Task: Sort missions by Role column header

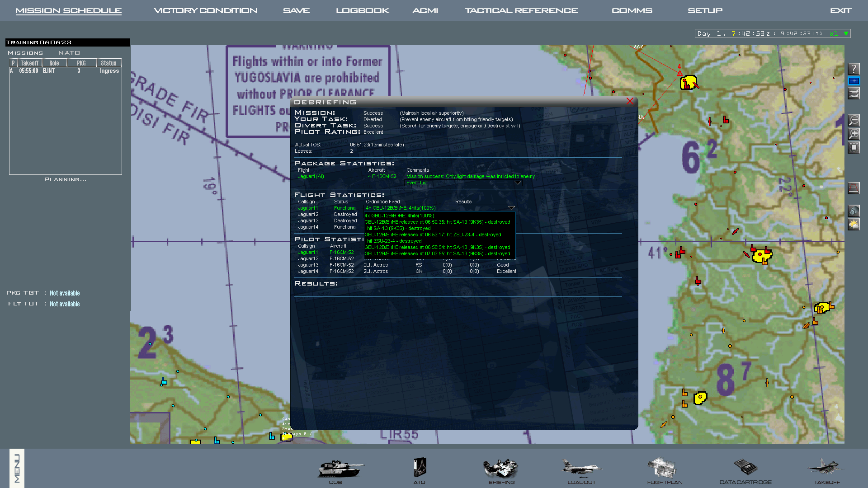Action: pos(55,63)
